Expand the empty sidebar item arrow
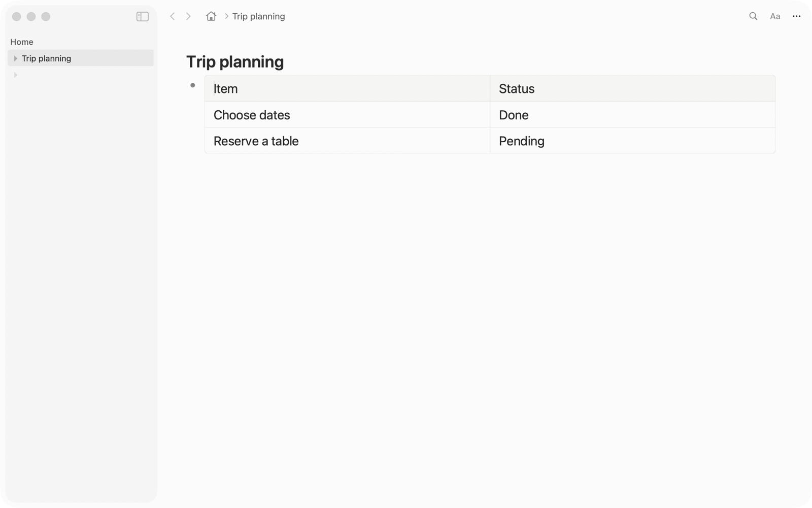 [15, 75]
